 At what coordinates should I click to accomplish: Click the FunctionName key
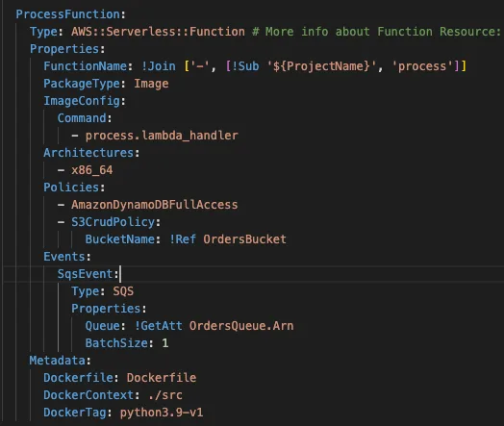(86, 66)
